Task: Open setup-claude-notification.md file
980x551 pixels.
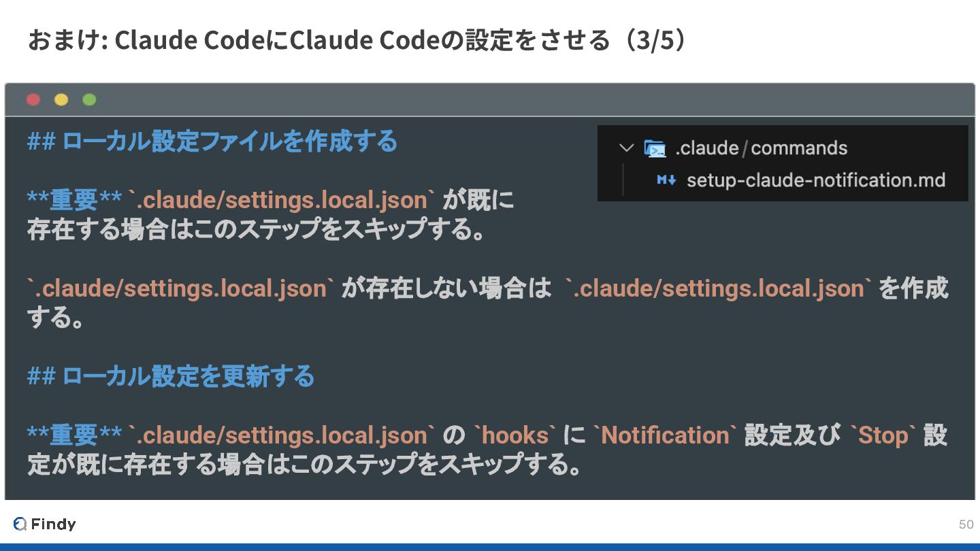Action: coord(816,180)
